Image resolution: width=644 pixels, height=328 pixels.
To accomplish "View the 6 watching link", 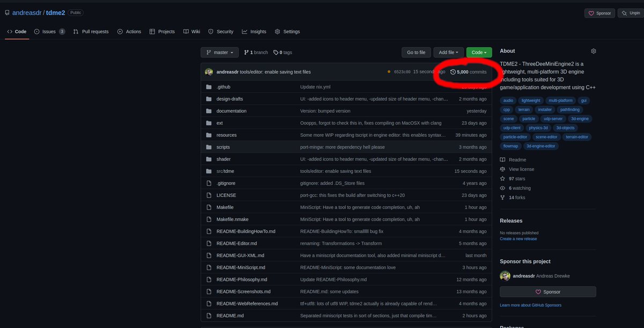I will 515,188.
